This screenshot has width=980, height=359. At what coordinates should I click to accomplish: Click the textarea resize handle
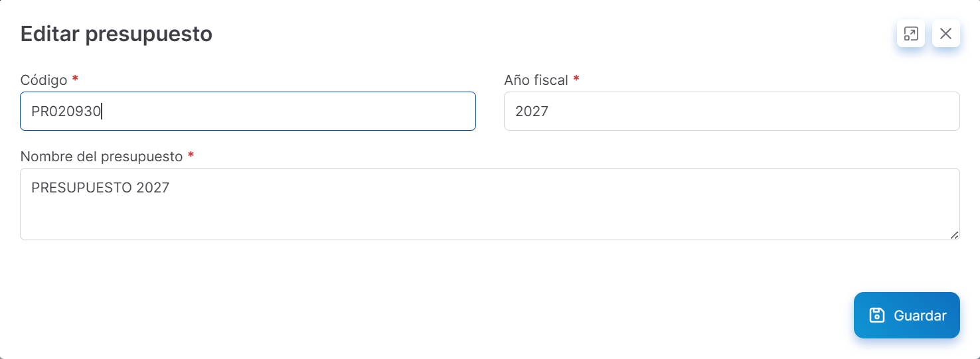tap(954, 234)
